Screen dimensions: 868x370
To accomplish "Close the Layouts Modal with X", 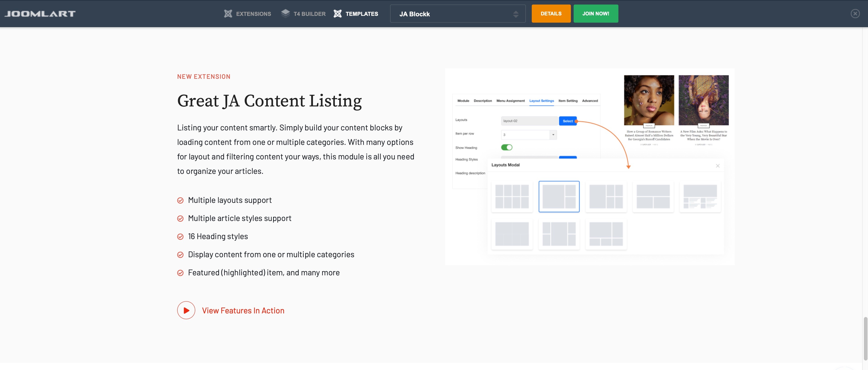I will (718, 166).
